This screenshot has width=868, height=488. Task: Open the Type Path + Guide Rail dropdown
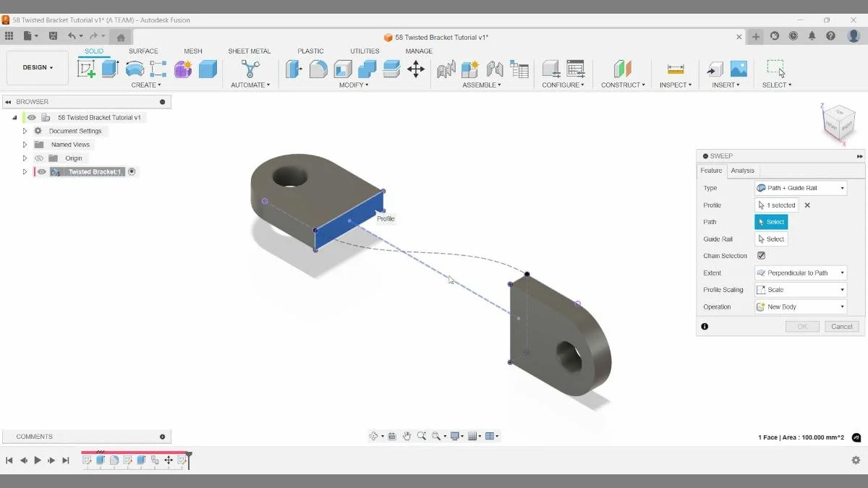(800, 188)
